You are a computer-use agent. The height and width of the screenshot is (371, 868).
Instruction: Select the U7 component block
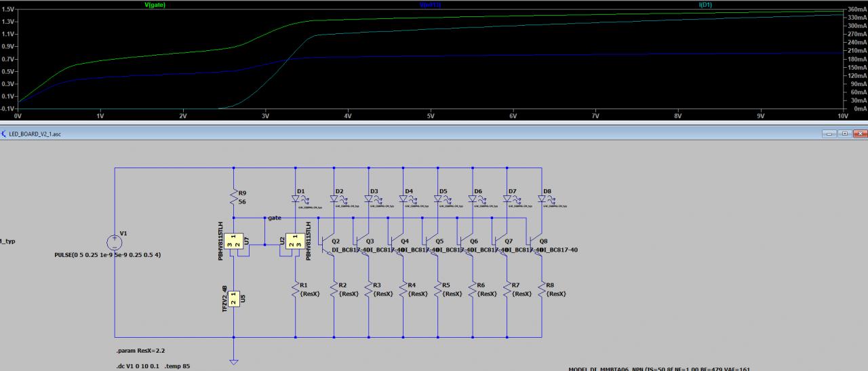(234, 241)
